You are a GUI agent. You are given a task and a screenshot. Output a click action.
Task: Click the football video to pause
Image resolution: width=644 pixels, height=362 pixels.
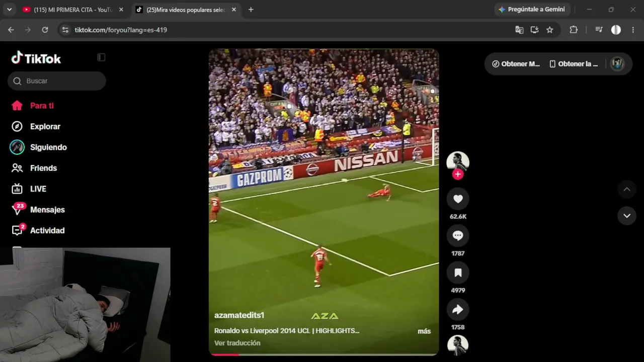(x=324, y=202)
